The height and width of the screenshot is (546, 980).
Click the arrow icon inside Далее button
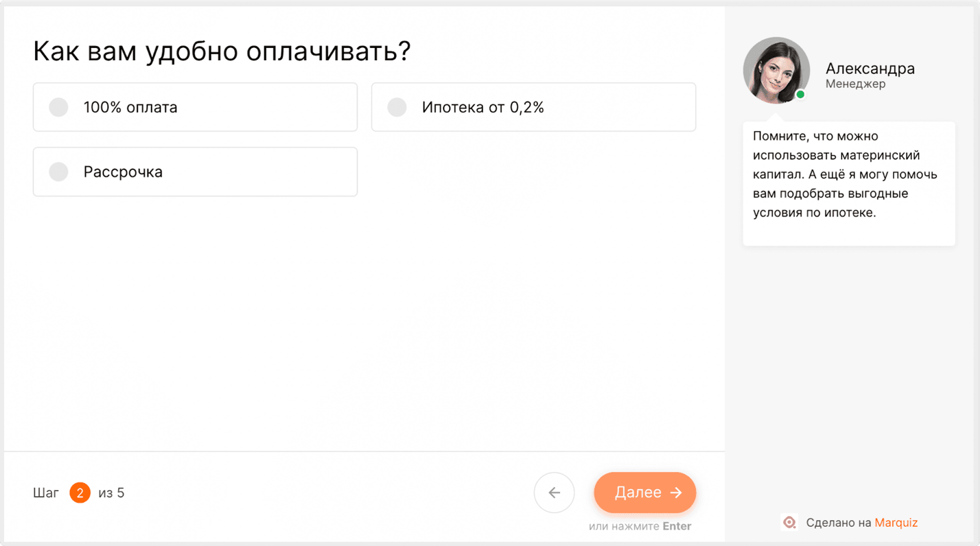click(x=676, y=492)
